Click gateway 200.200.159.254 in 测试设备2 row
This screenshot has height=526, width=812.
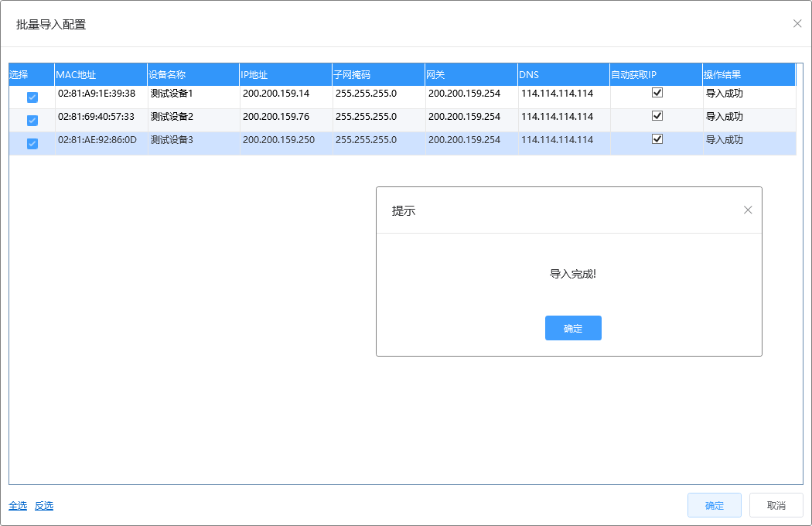465,117
